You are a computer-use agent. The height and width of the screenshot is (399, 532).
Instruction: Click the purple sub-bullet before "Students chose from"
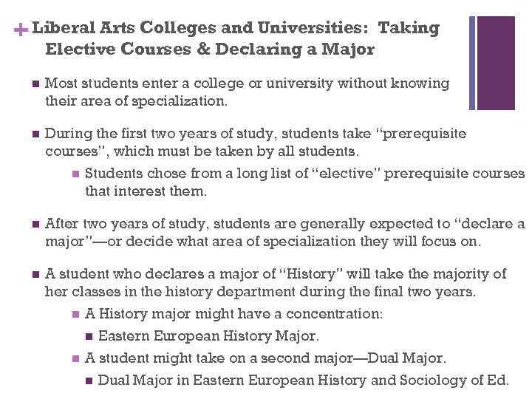click(74, 175)
